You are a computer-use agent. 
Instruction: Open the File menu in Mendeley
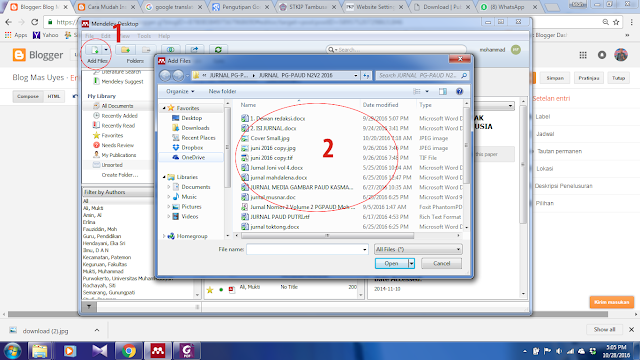(89, 36)
